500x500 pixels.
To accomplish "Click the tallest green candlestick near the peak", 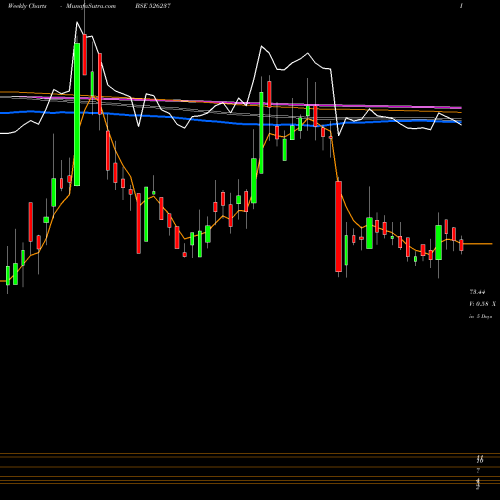I will click(77, 114).
